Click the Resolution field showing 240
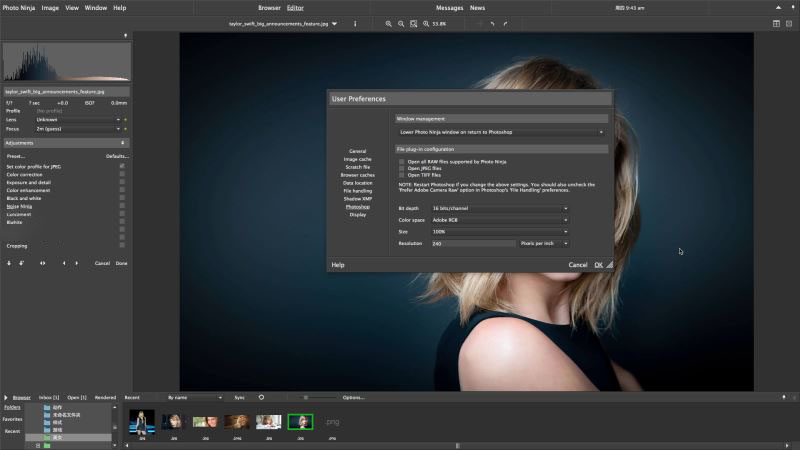The width and height of the screenshot is (800, 450). click(x=473, y=243)
